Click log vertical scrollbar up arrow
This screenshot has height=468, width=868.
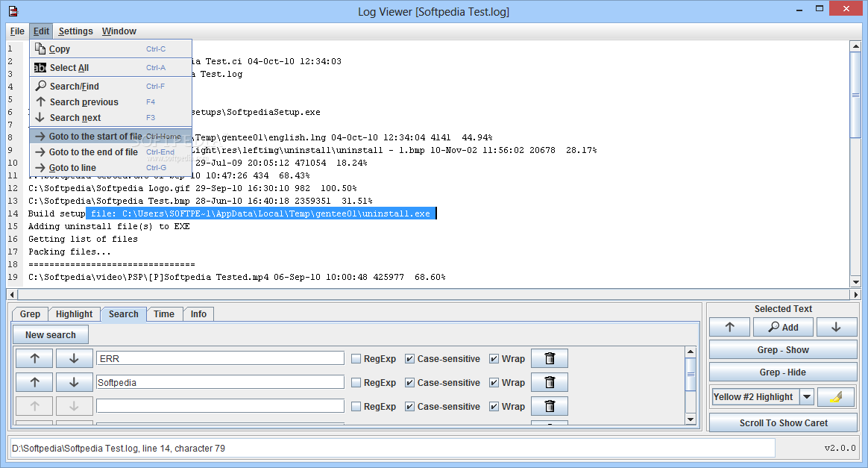click(855, 46)
